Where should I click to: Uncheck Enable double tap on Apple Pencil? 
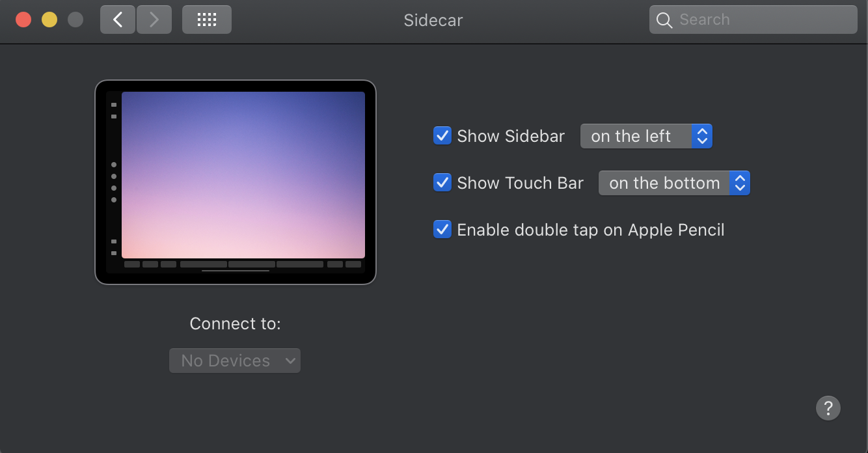click(x=442, y=230)
